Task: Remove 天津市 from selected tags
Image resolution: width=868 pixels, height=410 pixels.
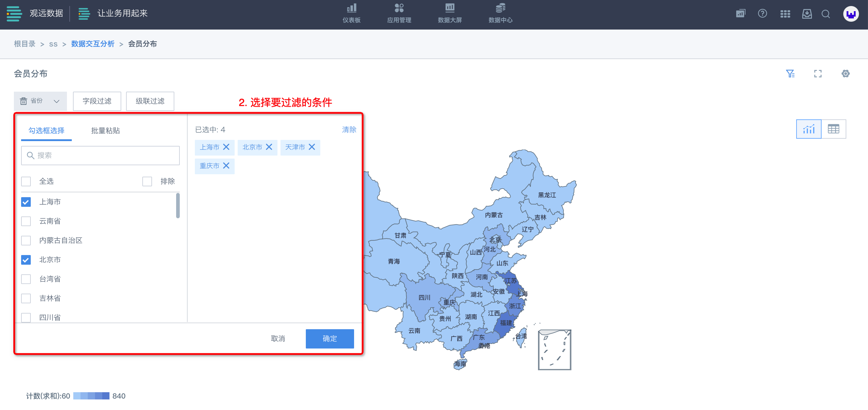Action: tap(312, 147)
